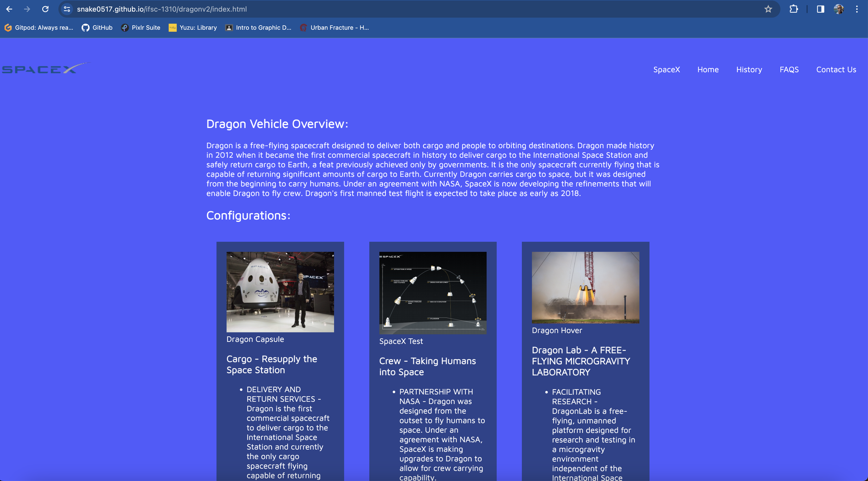868x481 pixels.
Task: Open the site information padlock controls
Action: (x=66, y=9)
